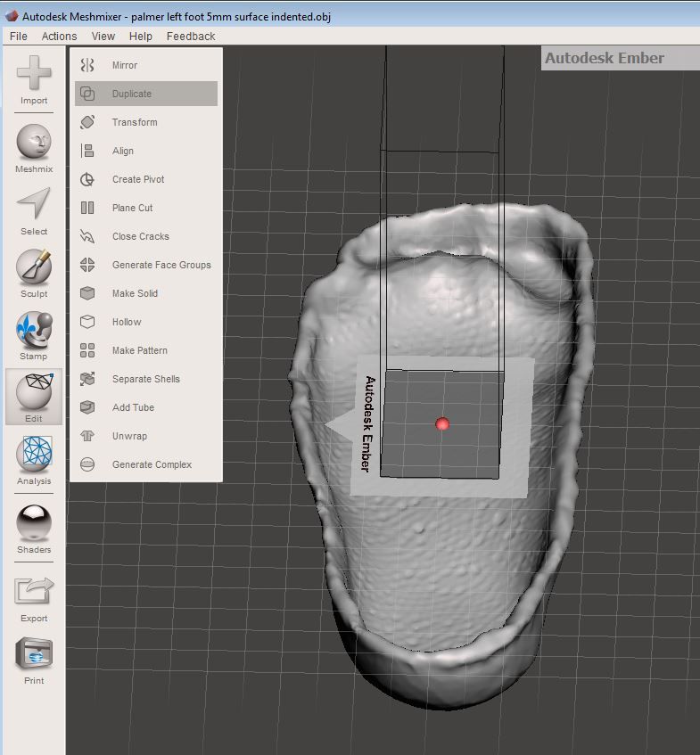Click the Unwrap icon
This screenshot has height=755, width=700.
coord(87,436)
